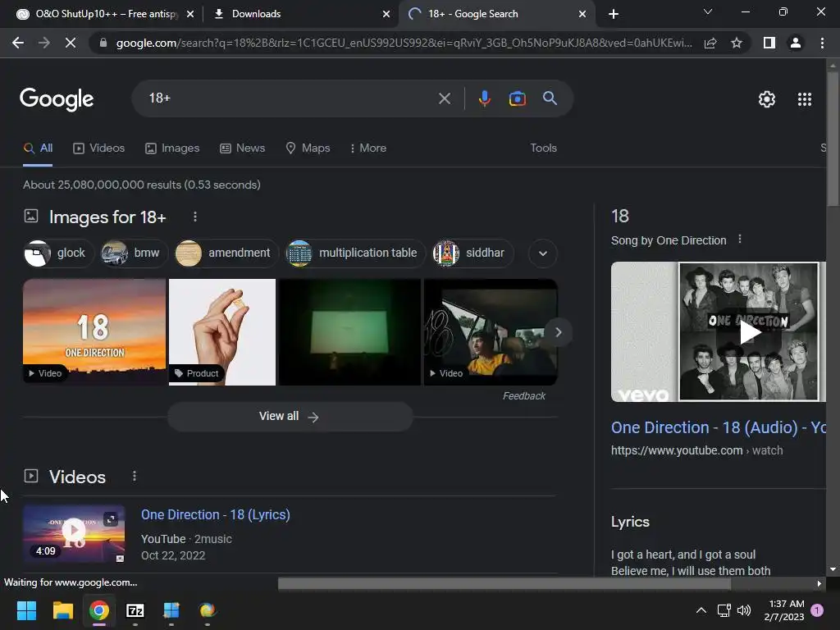840x630 pixels.
Task: Close the Downloads tab
Action: (x=386, y=14)
